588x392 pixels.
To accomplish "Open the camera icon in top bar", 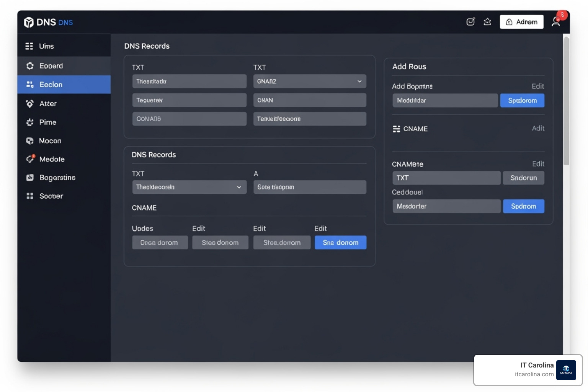I will pyautogui.click(x=470, y=22).
